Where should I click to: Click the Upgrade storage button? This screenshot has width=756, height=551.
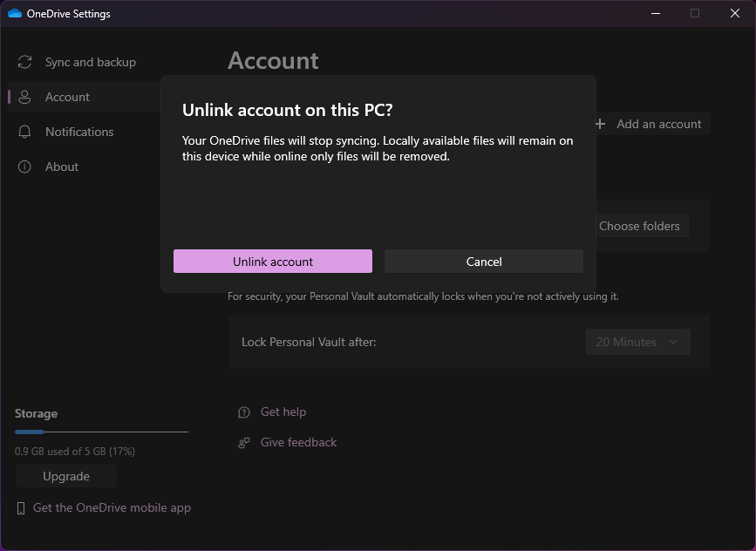coord(66,476)
